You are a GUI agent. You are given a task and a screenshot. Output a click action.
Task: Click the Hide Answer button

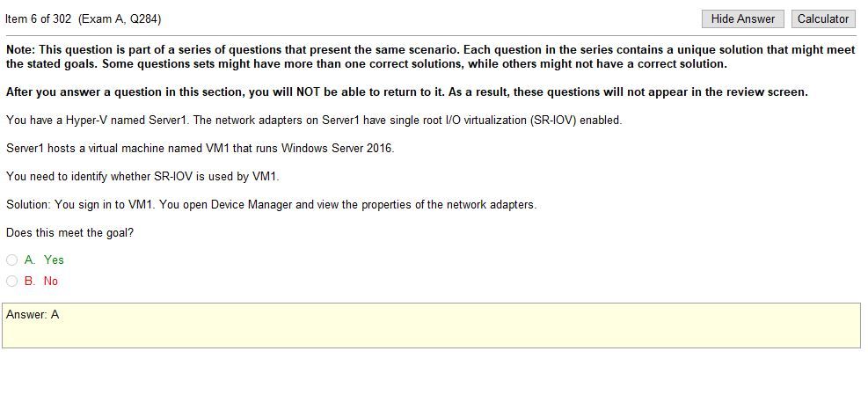coord(743,18)
